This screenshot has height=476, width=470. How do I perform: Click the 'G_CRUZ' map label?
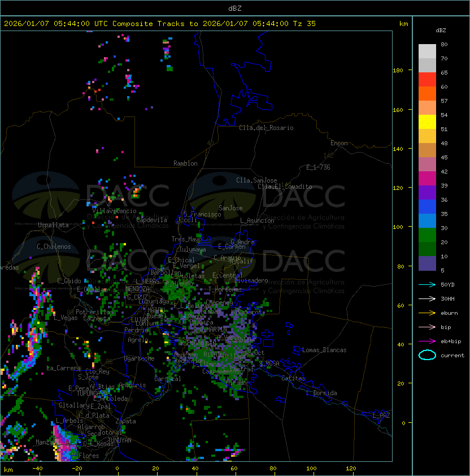coord(137,297)
